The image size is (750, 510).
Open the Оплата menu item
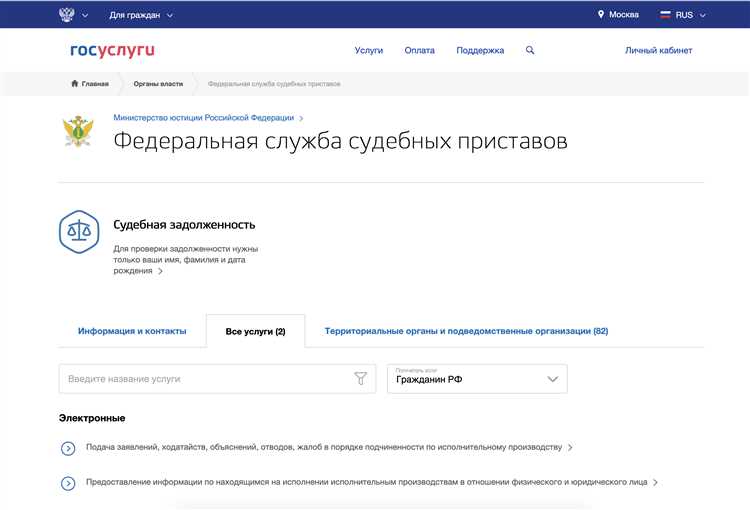click(419, 50)
